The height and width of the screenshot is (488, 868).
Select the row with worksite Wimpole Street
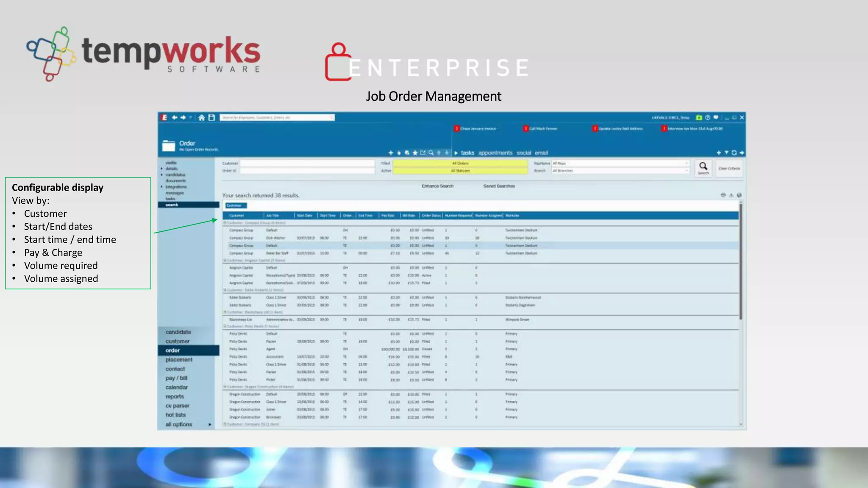[x=481, y=320]
